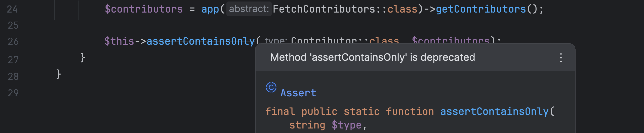Click line number 28 in the gutter
Image resolution: width=644 pixels, height=133 pixels.
point(13,77)
